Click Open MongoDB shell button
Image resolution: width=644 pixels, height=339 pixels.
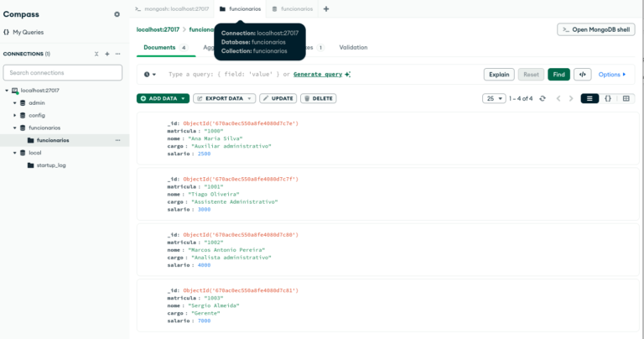click(595, 29)
